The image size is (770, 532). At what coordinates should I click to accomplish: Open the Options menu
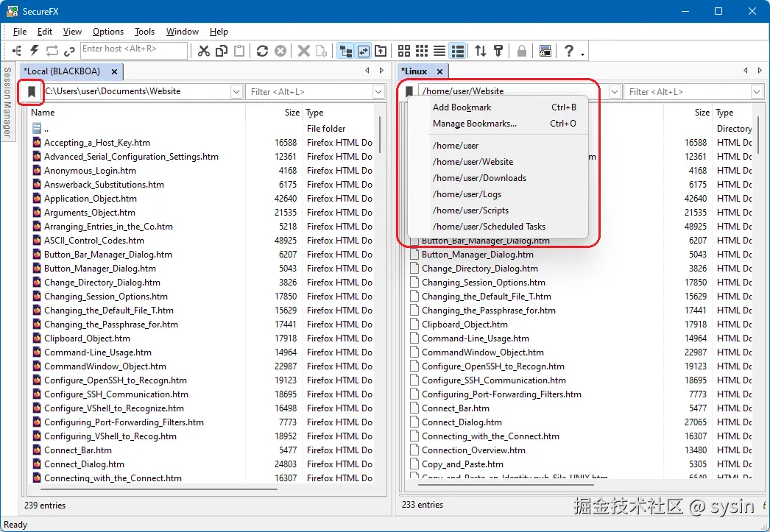(107, 32)
